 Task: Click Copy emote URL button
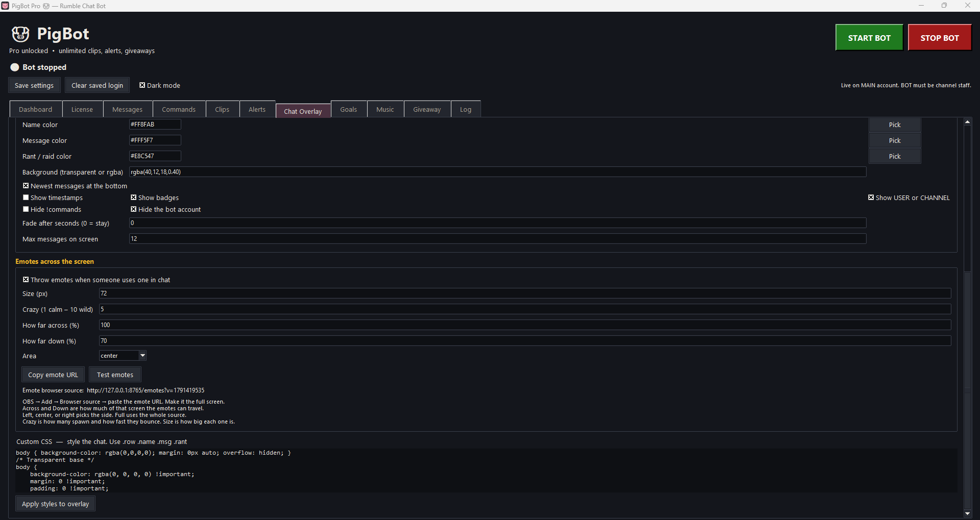click(x=53, y=375)
